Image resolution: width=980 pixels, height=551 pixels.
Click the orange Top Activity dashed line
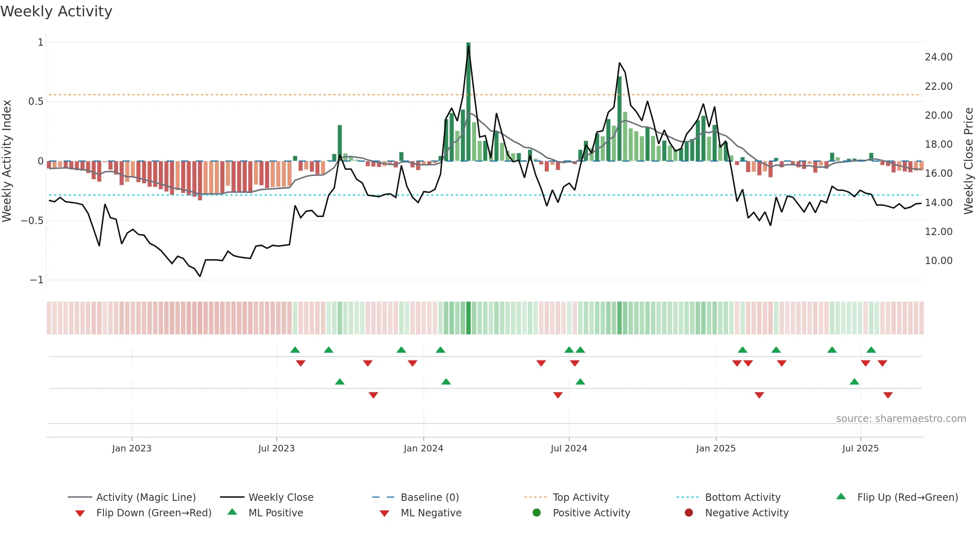[485, 95]
